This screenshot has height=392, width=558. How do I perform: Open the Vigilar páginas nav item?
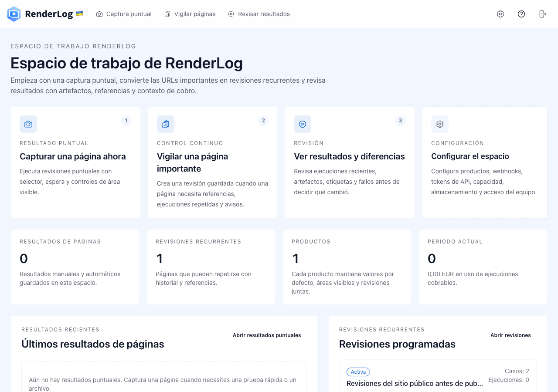(190, 14)
